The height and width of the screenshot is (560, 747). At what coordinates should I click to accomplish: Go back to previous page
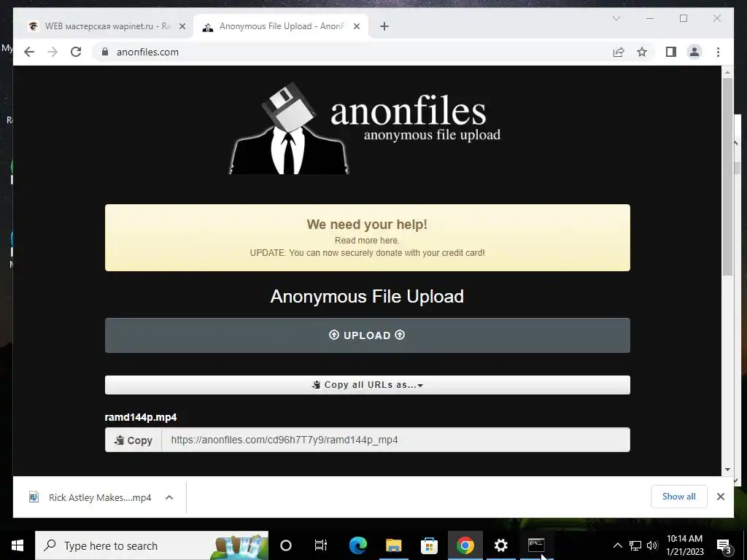pos(29,52)
